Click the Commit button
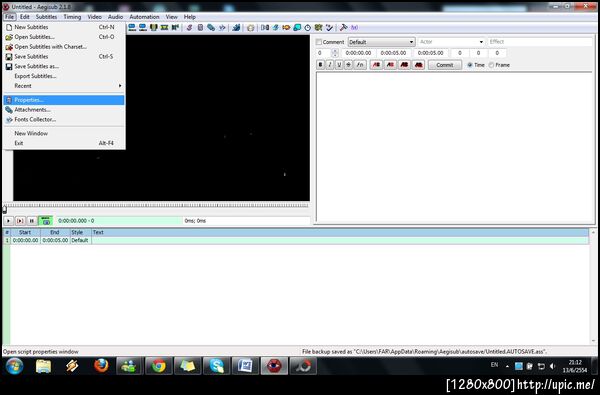The width and height of the screenshot is (600, 395). pos(445,65)
